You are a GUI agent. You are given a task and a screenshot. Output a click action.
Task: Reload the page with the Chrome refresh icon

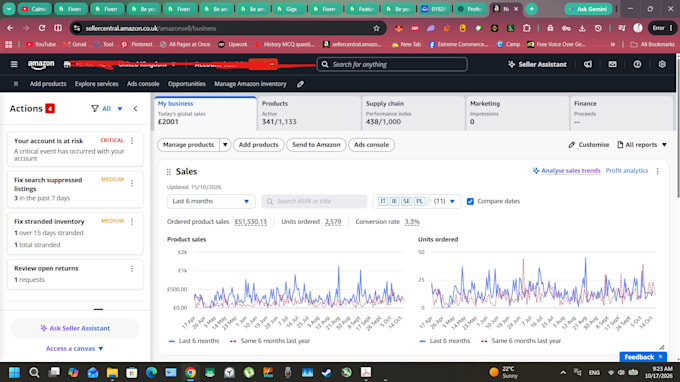tap(42, 28)
